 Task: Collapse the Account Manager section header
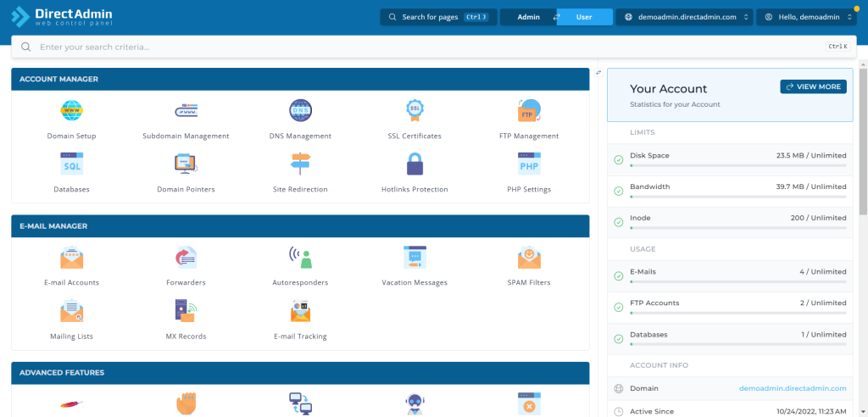300,80
